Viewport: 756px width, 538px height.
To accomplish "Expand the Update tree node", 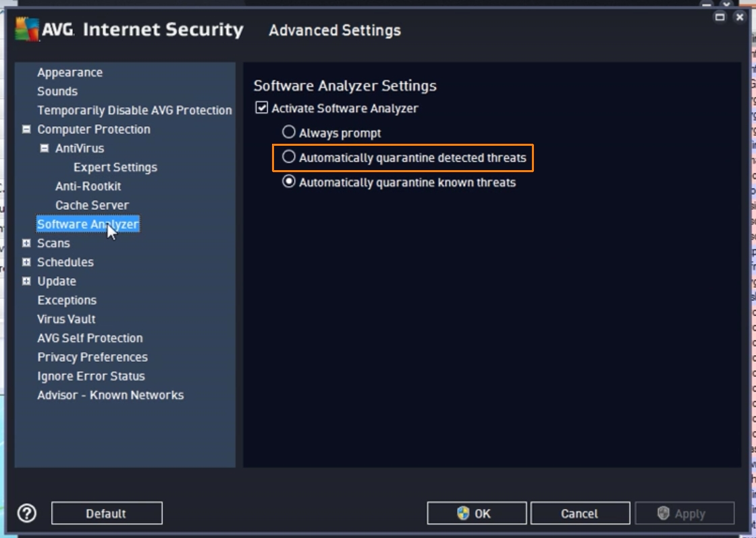I will pos(26,281).
